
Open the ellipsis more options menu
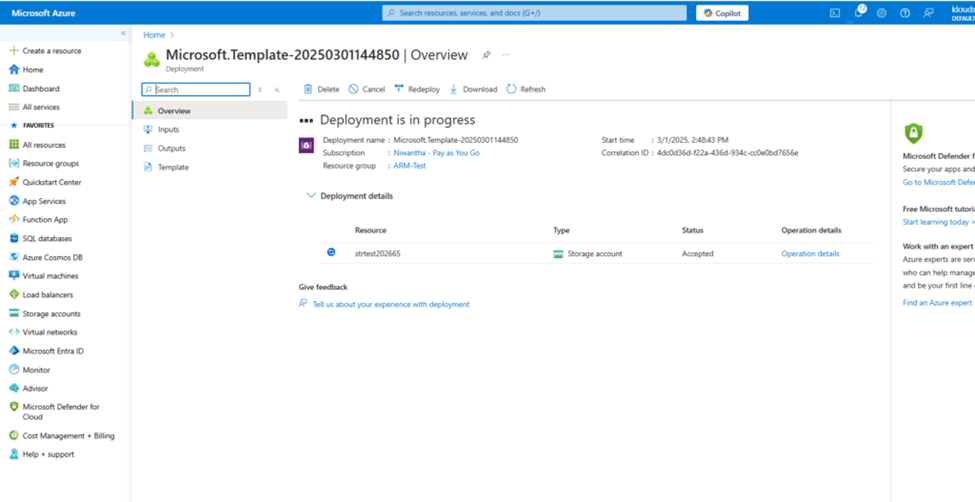[x=505, y=55]
